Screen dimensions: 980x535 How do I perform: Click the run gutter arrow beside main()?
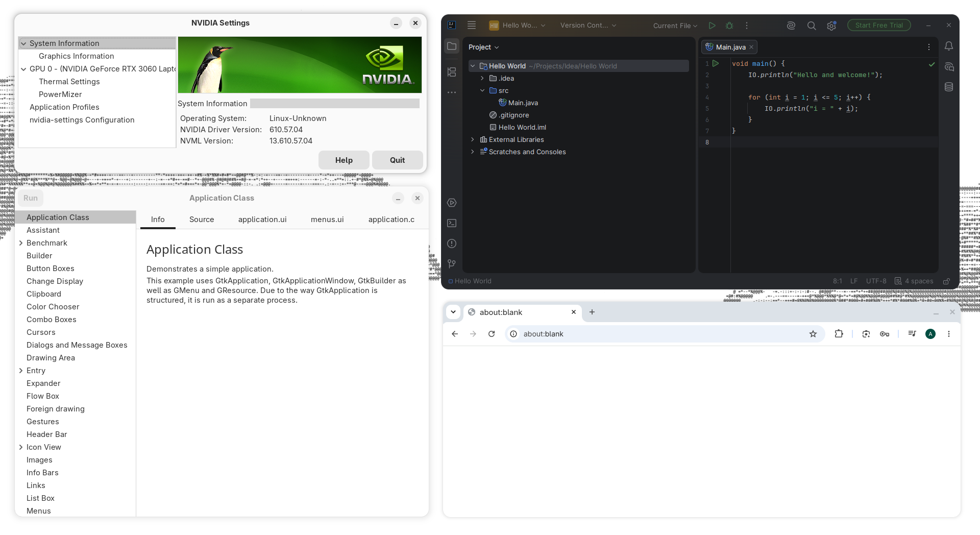coord(716,64)
